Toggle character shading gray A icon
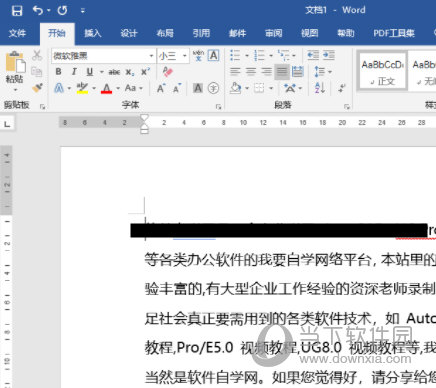This screenshot has width=436, height=388. coord(198,88)
